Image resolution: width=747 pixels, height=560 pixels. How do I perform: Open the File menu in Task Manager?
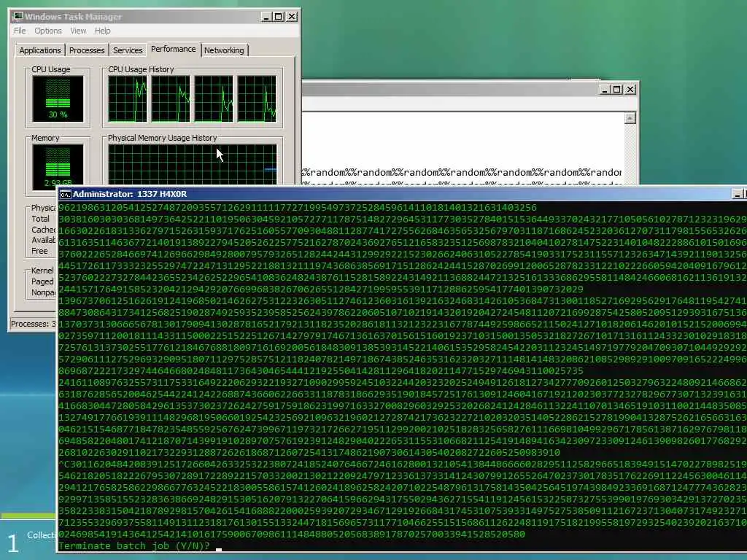tap(20, 31)
